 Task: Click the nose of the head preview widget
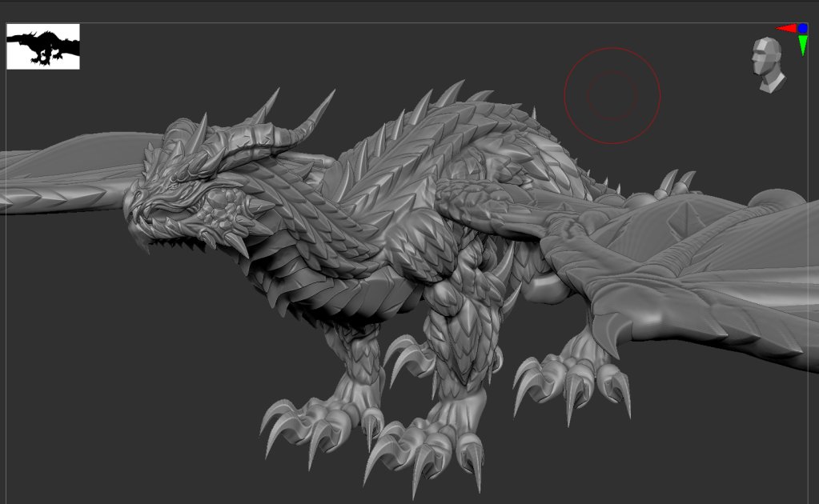pos(753,59)
